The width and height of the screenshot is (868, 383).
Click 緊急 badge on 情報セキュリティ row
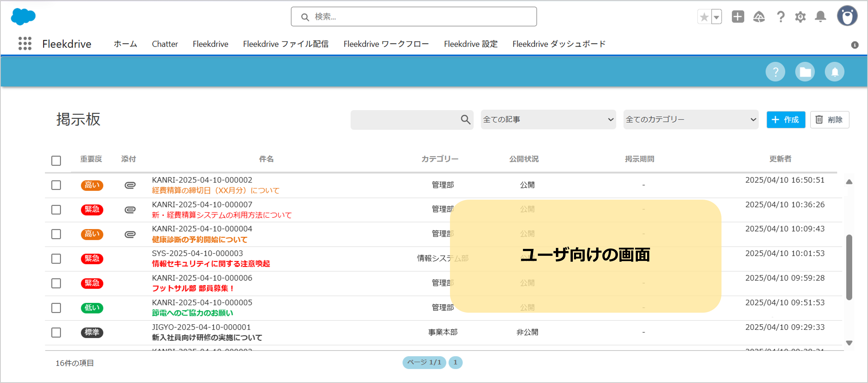coord(92,259)
